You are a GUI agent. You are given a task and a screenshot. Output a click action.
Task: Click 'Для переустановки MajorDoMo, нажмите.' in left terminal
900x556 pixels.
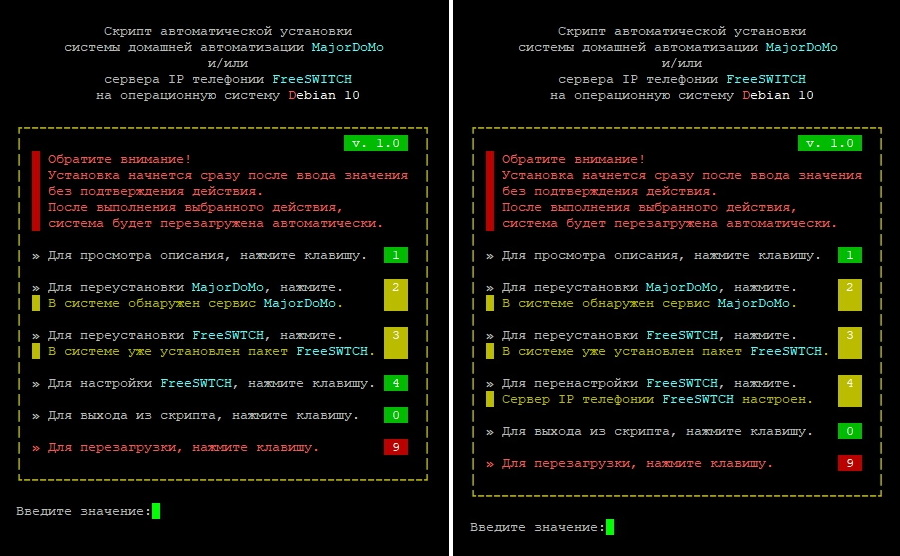pyautogui.click(x=195, y=287)
